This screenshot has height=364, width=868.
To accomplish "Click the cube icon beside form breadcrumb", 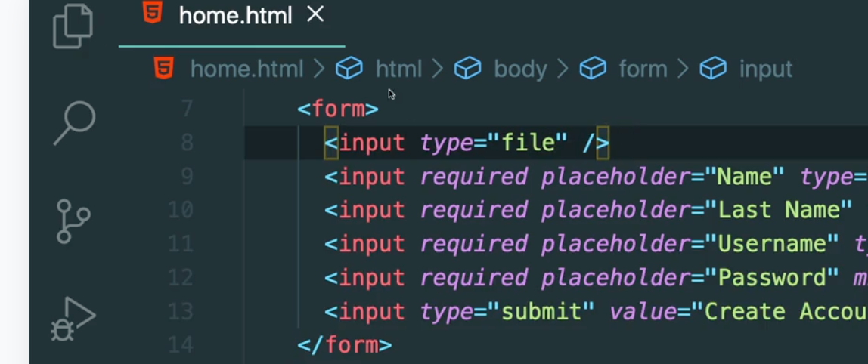I will click(593, 69).
